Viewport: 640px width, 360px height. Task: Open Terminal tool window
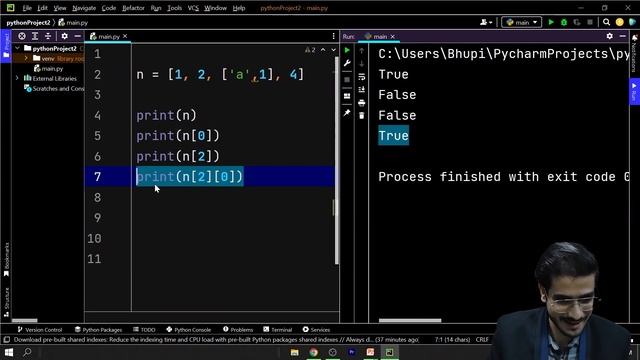coord(278,329)
